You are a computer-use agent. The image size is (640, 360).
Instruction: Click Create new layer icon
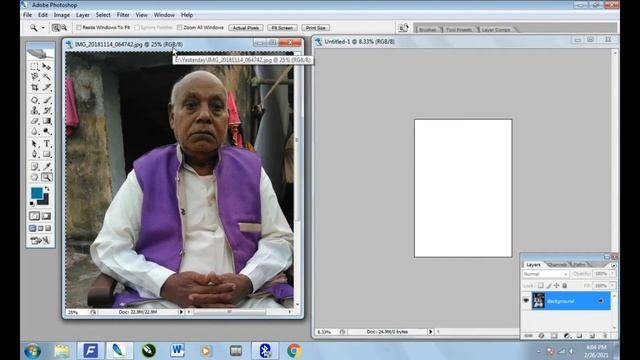[x=592, y=336]
